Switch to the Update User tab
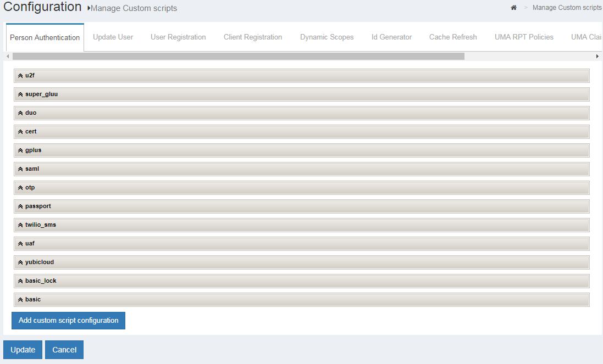The image size is (603, 364). [113, 37]
